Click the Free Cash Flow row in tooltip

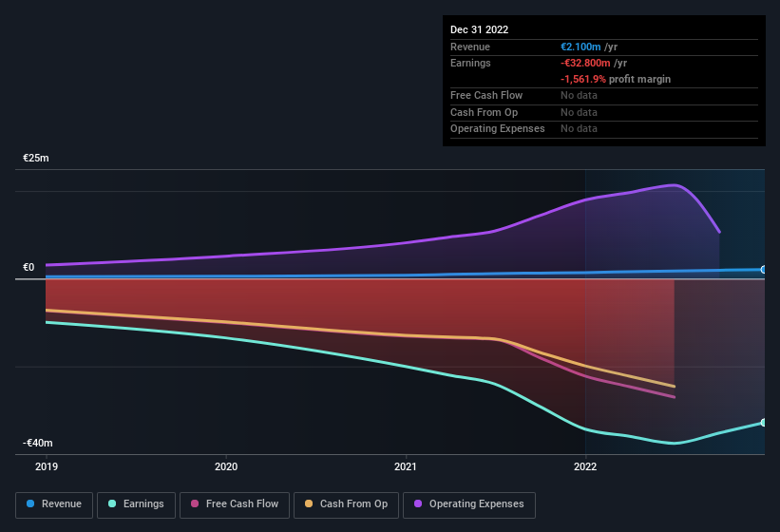click(x=604, y=95)
